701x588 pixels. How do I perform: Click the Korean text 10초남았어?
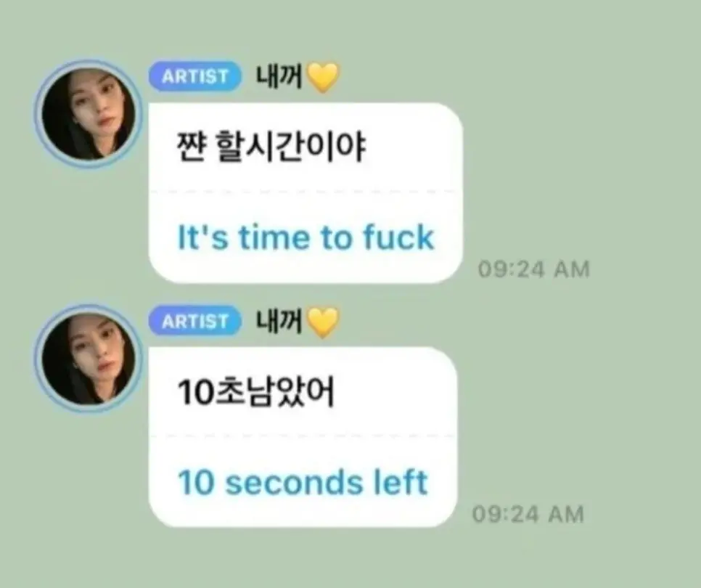pyautogui.click(x=255, y=392)
